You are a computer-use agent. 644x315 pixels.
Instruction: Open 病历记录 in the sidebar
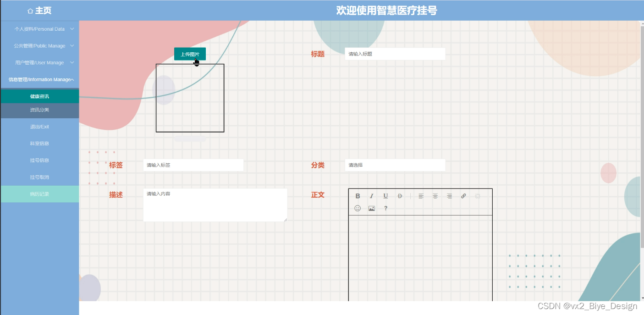[39, 194]
